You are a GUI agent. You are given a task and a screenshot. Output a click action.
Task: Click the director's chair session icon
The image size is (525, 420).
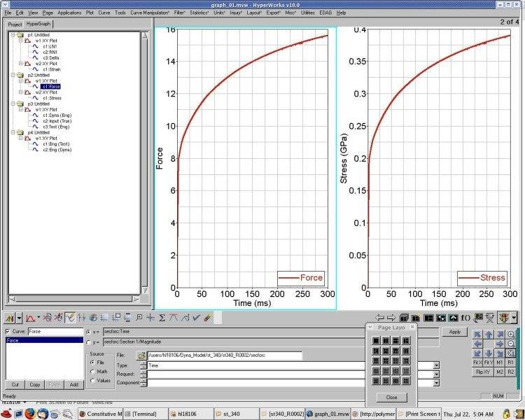[490, 318]
